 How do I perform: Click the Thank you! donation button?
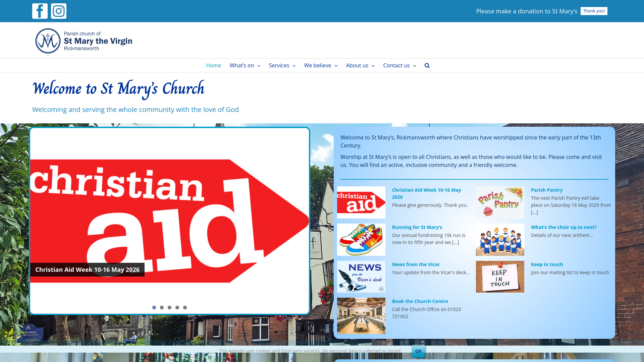pos(594,11)
